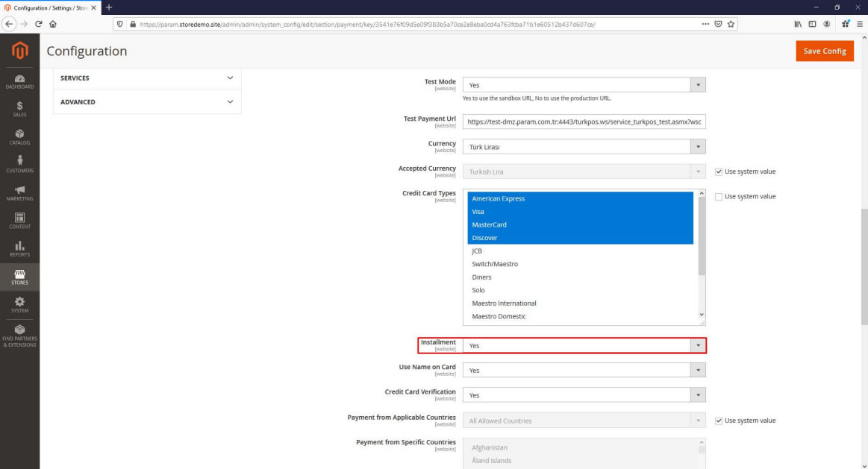Select Maestro Domestic card type
Image resolution: width=868 pixels, height=469 pixels.
tap(580, 316)
